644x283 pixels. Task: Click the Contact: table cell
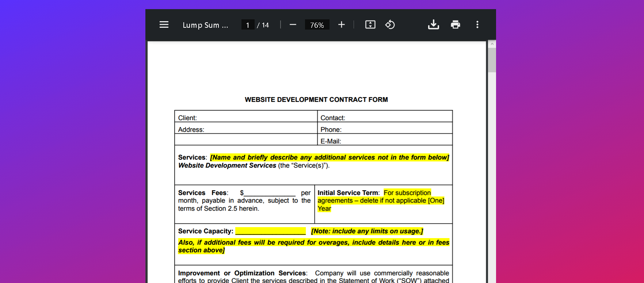point(385,116)
